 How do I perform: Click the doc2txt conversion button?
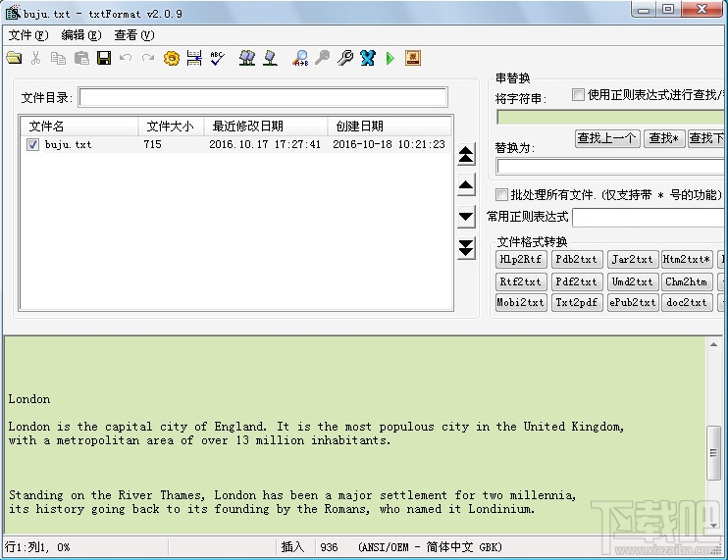pyautogui.click(x=687, y=302)
